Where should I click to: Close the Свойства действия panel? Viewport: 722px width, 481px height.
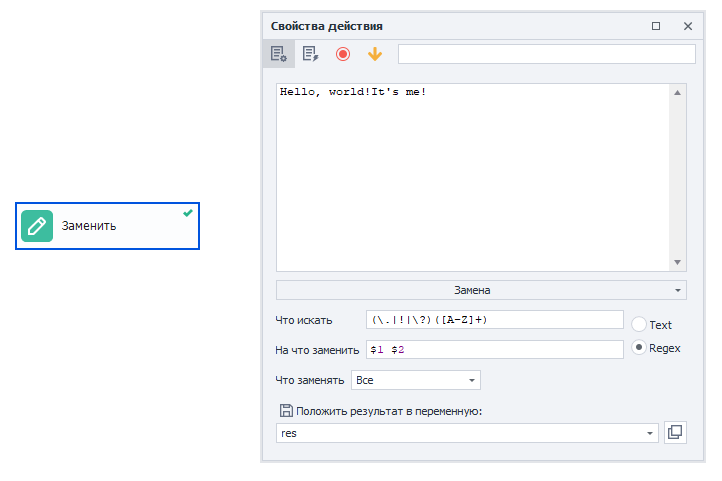[687, 26]
